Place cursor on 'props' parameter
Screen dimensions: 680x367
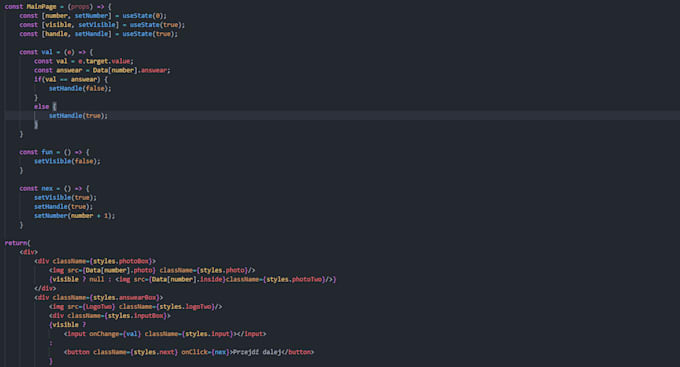click(80, 7)
